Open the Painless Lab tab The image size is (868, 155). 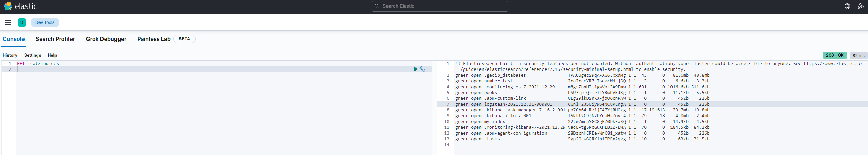click(x=154, y=39)
